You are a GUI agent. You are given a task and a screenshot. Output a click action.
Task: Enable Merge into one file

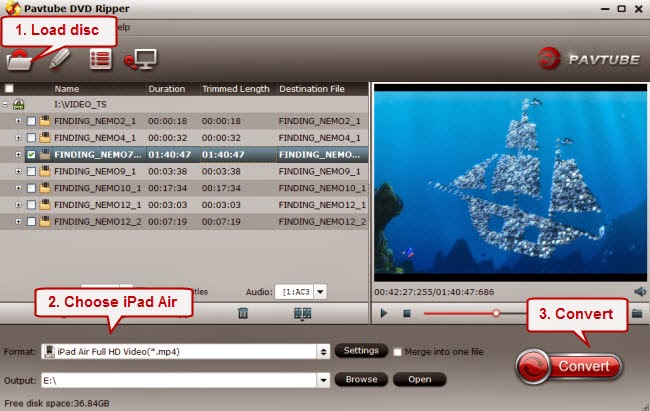(397, 352)
